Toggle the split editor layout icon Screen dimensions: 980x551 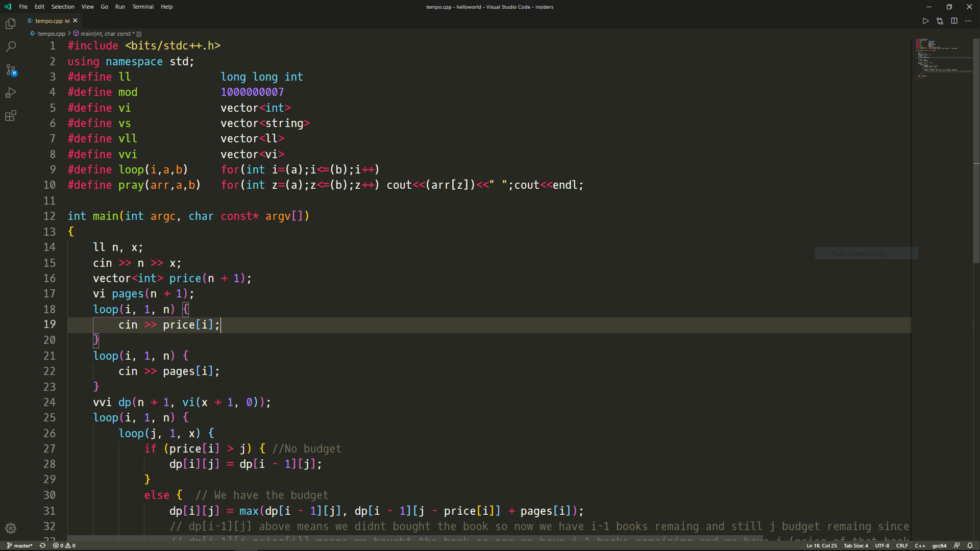(954, 21)
